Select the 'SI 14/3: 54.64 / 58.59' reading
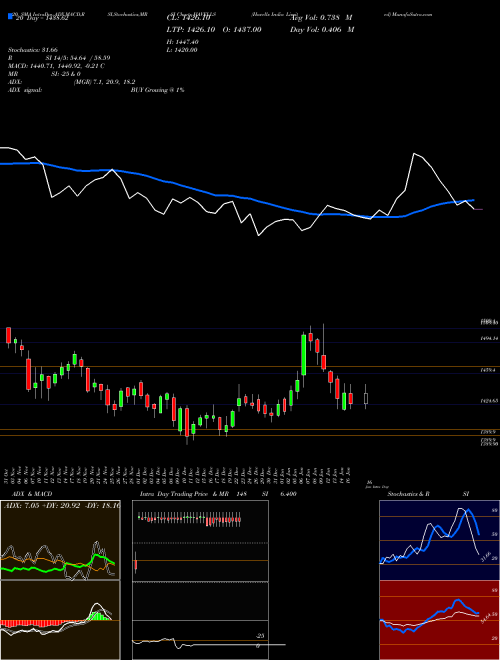 pyautogui.click(x=78, y=58)
